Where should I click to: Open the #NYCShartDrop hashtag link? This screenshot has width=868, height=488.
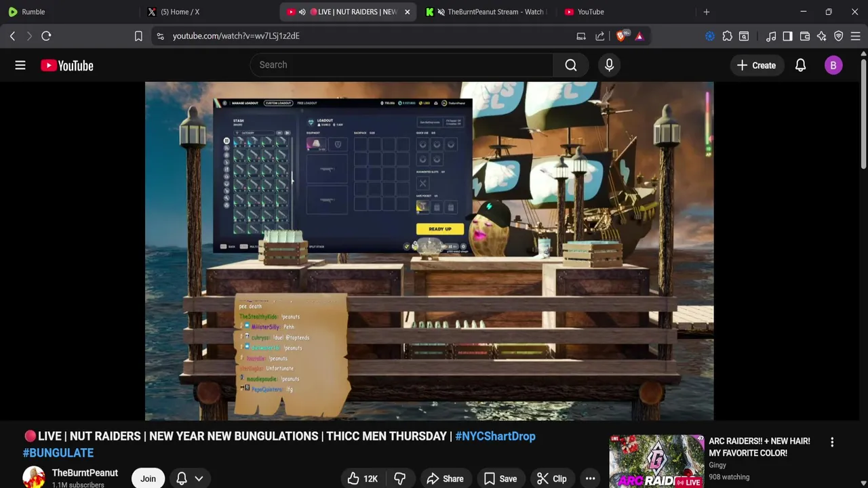495,436
